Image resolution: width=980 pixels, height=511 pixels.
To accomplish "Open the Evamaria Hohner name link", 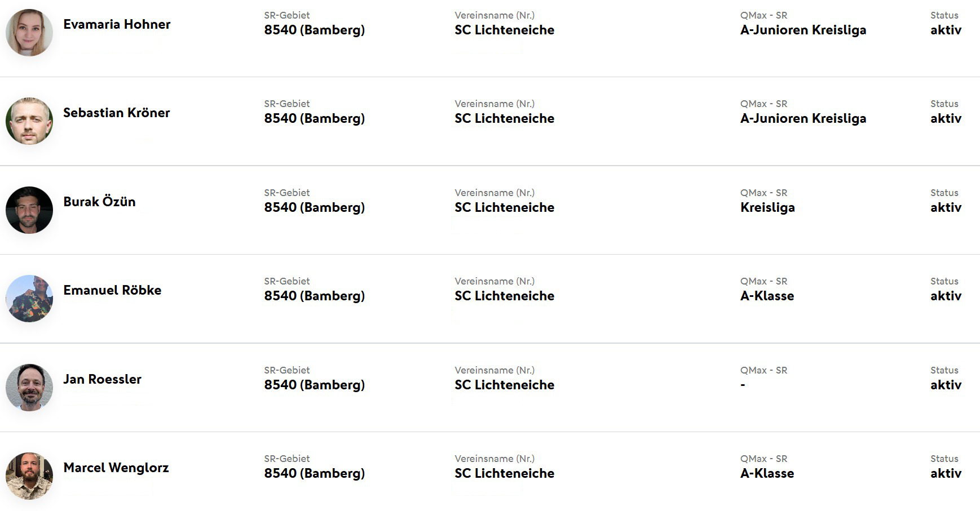I will coord(117,24).
